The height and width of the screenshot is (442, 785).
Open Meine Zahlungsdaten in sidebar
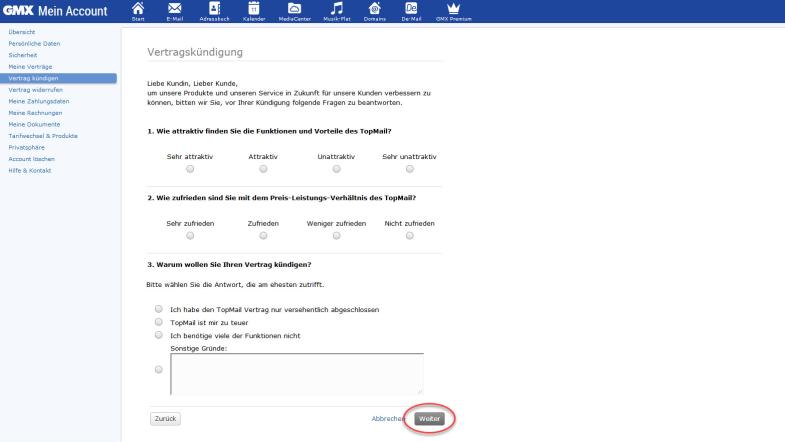coord(39,101)
